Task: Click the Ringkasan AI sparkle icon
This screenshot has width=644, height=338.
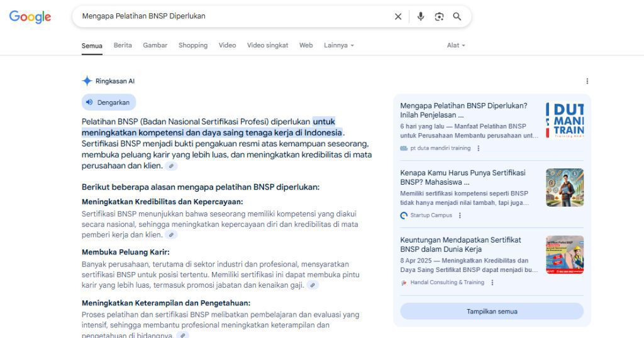Action: coord(87,81)
